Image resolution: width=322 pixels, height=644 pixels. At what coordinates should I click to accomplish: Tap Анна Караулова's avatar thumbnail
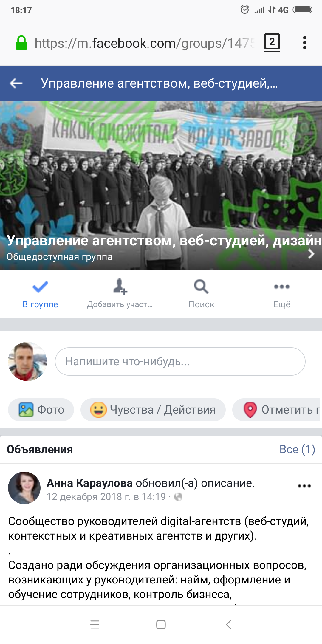click(24, 488)
